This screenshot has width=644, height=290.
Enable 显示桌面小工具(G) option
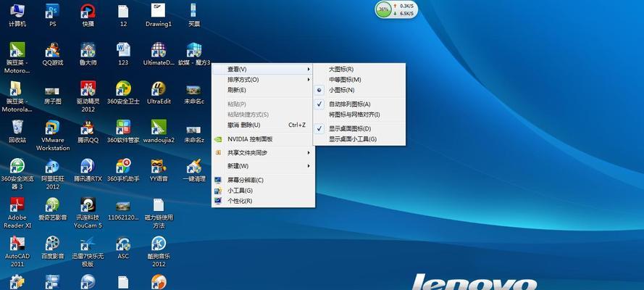(x=359, y=139)
